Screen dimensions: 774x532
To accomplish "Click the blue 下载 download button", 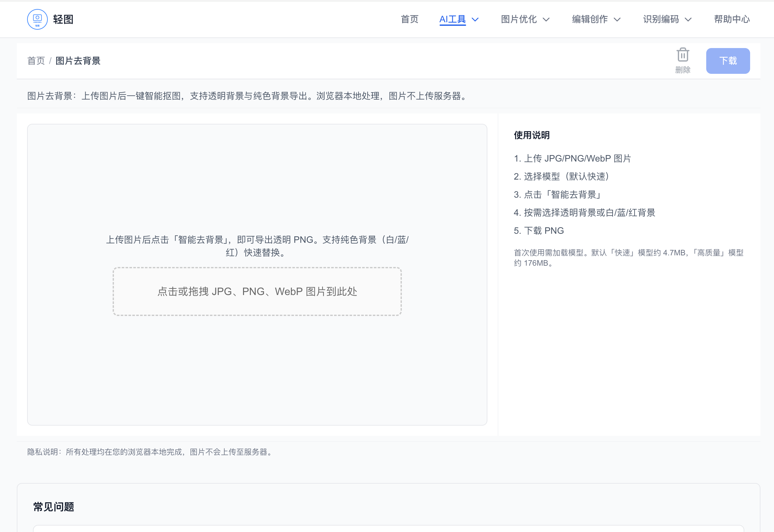I will click(x=728, y=61).
